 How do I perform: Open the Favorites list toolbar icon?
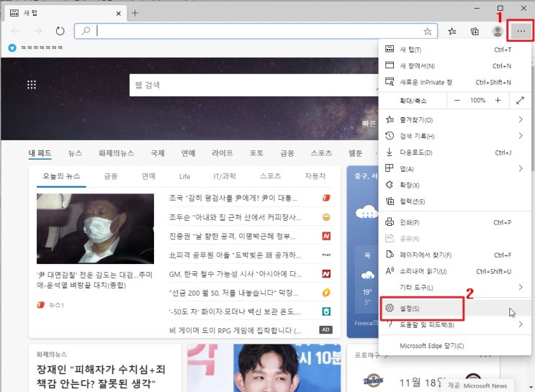coord(452,32)
